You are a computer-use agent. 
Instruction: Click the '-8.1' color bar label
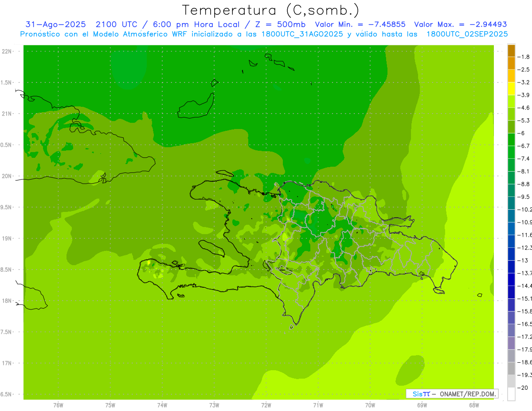point(523,171)
